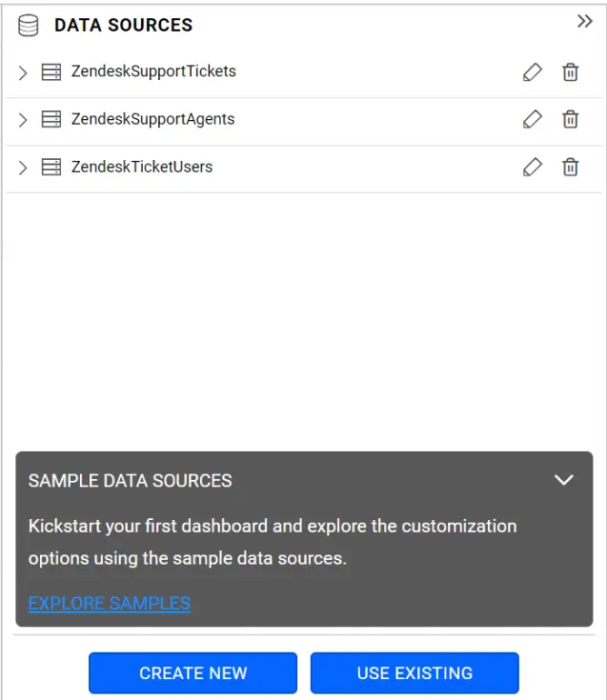Delete the ZendeskTicketUsers data source
The height and width of the screenshot is (700, 607).
(570, 168)
